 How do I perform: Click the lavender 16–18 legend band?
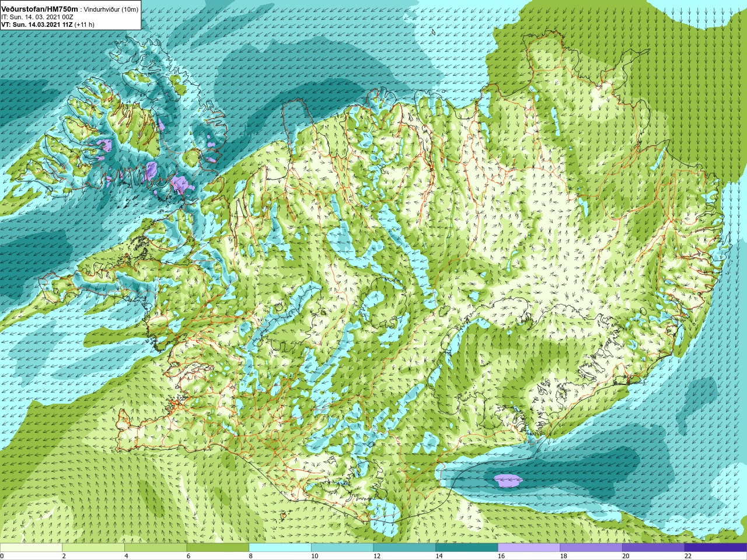pos(529,547)
